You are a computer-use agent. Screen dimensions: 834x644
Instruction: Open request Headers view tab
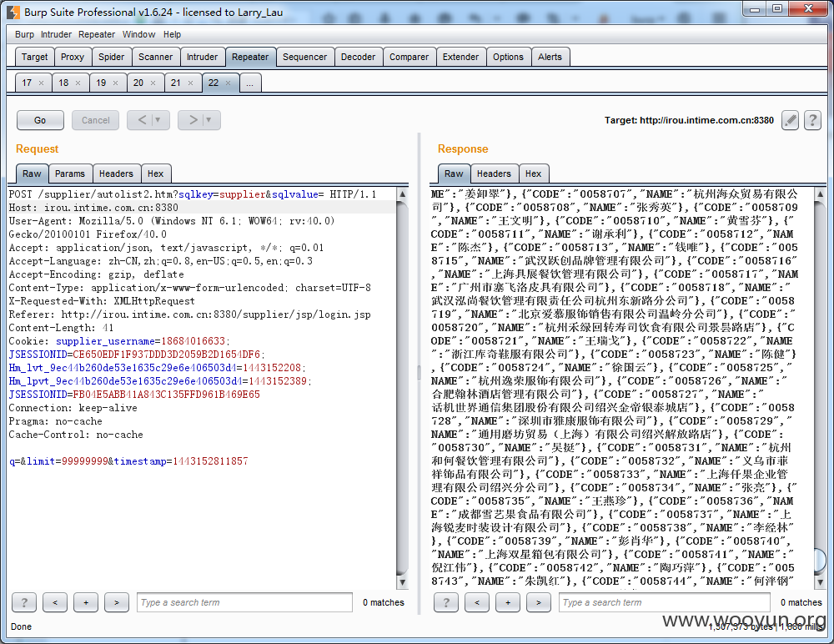[x=116, y=174]
